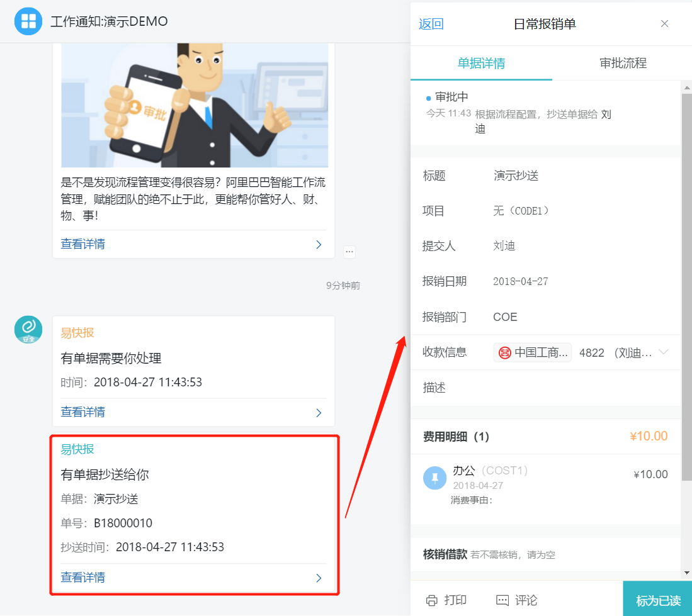Click the 报销日期 value 2018-04-27
The image size is (692, 616).
pos(520,282)
